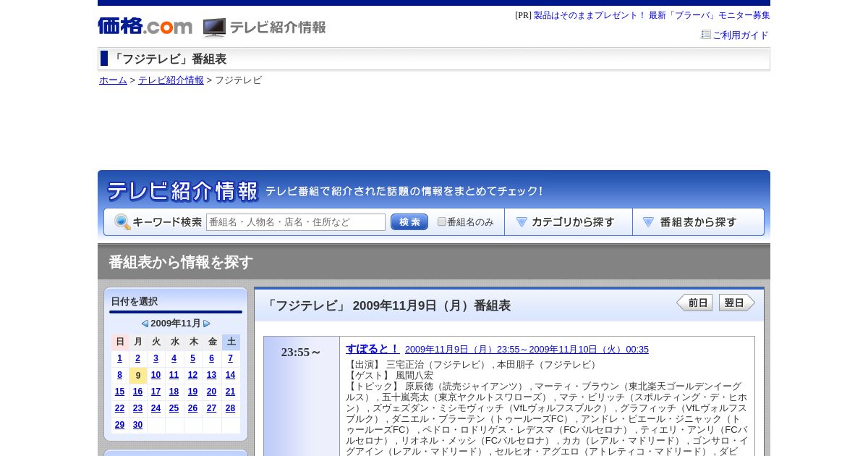868x456 pixels.
Task: Select November 18 in the calendar
Action: 174,392
